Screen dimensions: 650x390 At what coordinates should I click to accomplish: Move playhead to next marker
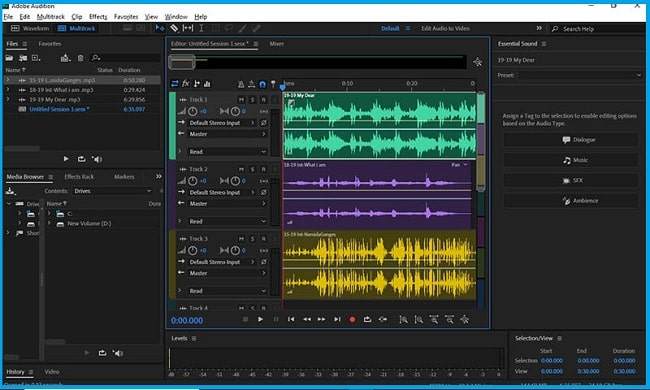(x=337, y=319)
